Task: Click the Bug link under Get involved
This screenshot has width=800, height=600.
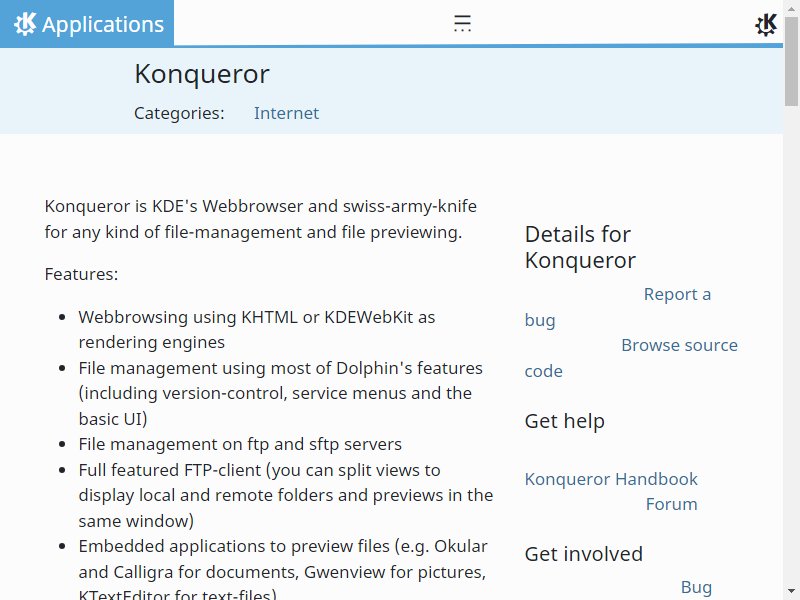Action: [696, 587]
